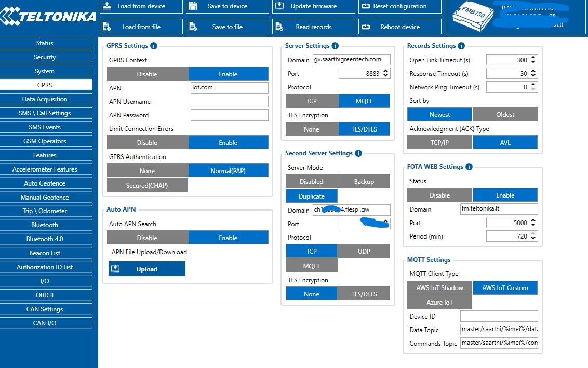Click the FOTA WEB Settings info icon

(x=469, y=167)
